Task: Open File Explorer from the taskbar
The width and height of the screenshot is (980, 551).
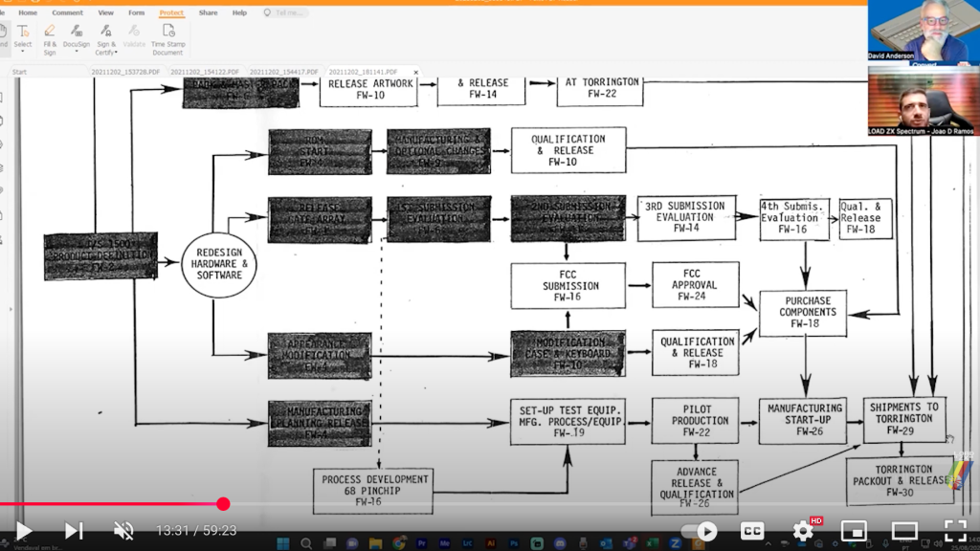Action: [x=375, y=543]
